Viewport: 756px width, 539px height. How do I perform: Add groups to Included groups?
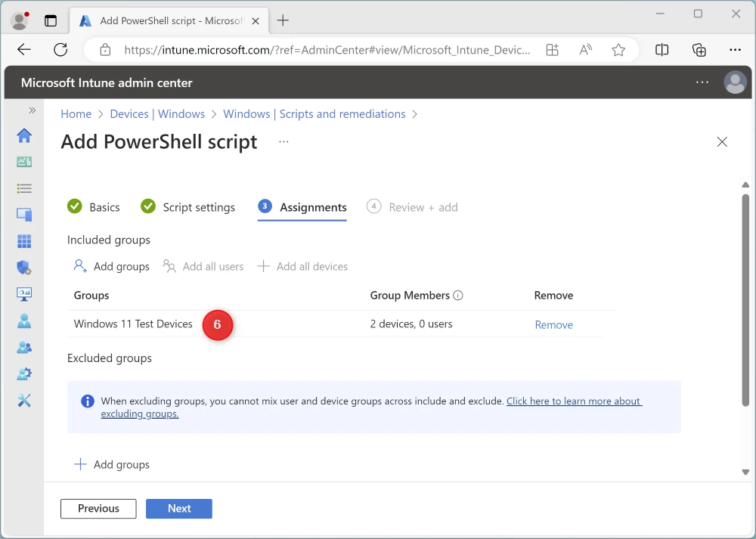click(x=111, y=266)
